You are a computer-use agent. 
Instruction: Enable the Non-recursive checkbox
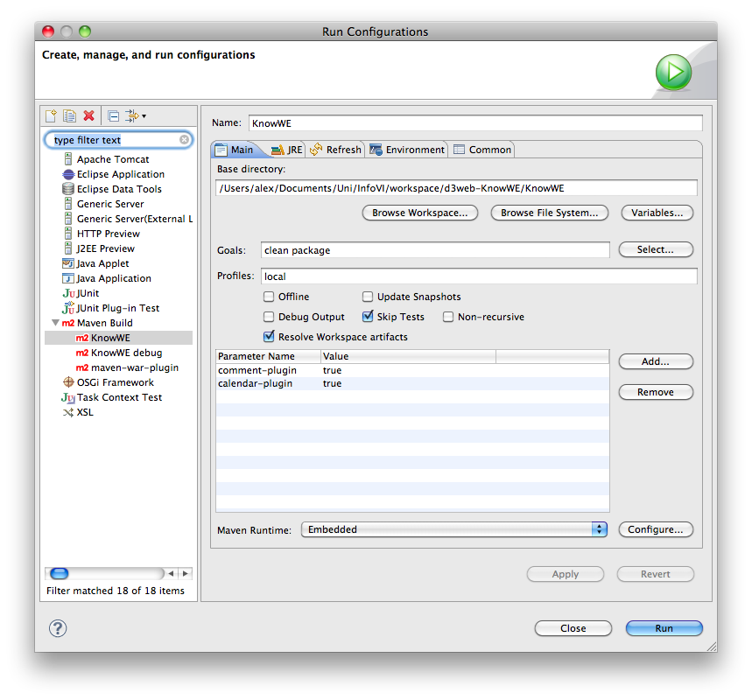point(448,317)
